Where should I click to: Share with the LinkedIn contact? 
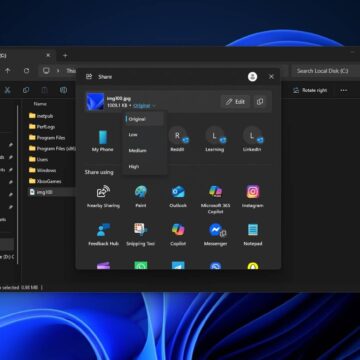252,140
